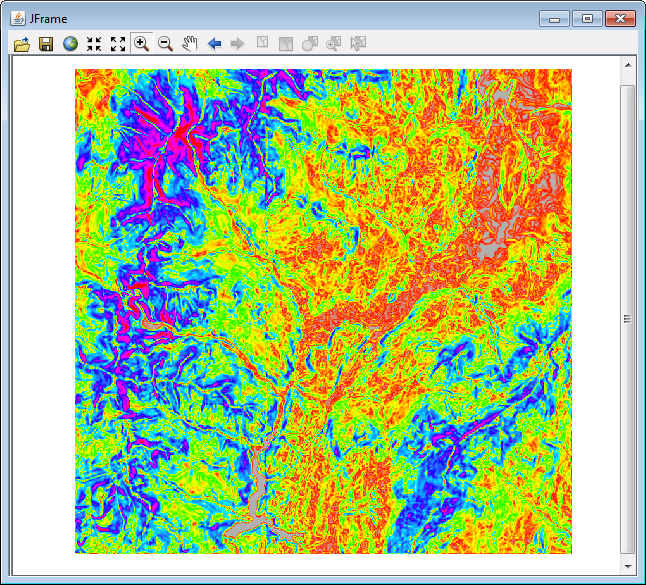Click the vertical scrollbar up arrow
Image resolution: width=646 pixels, height=585 pixels.
(628, 66)
